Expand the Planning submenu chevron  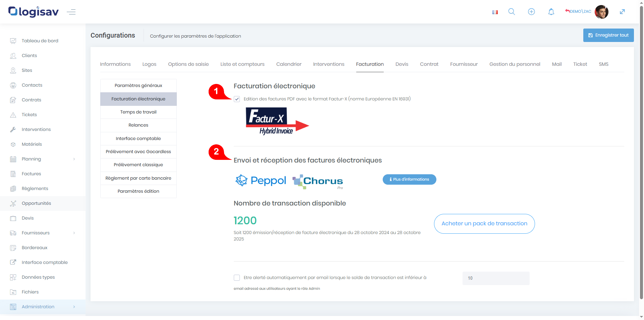(74, 159)
